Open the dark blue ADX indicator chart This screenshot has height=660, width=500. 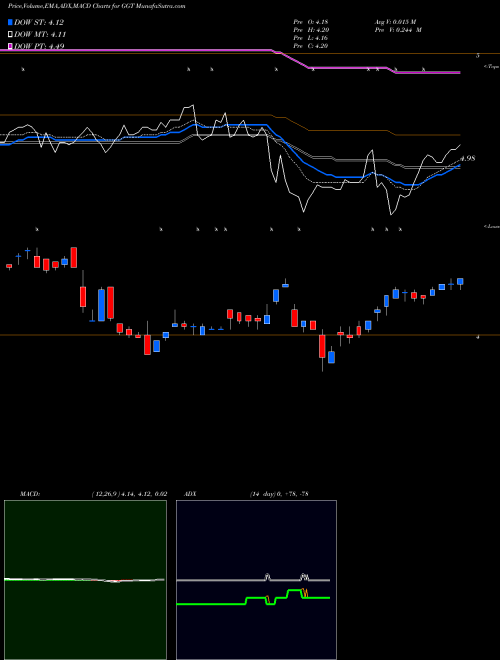coord(256,580)
